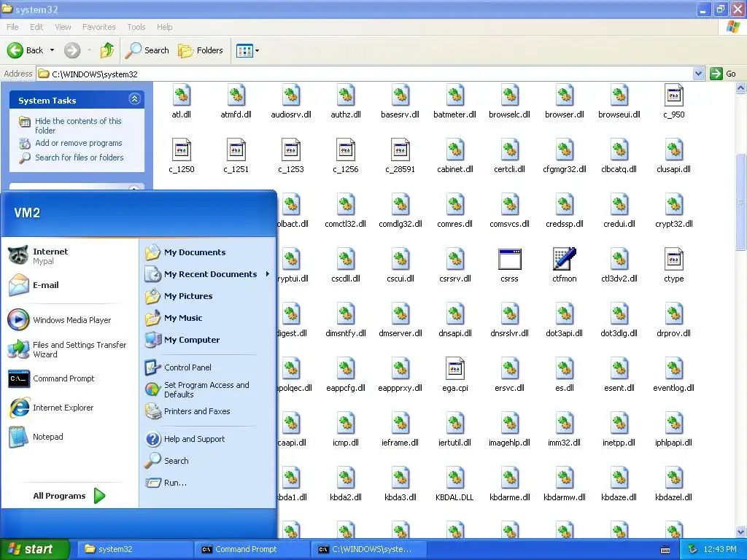Open the Back button history dropdown
The image size is (747, 560).
click(x=52, y=50)
